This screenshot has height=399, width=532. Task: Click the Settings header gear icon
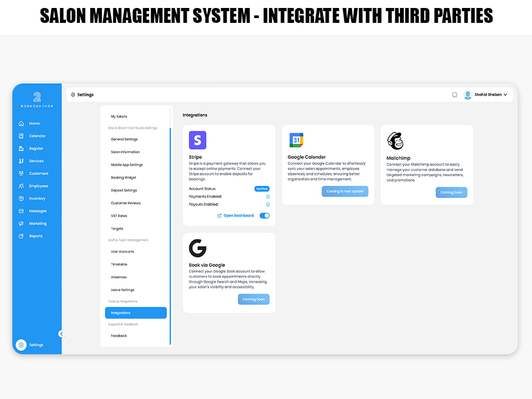[x=73, y=95]
